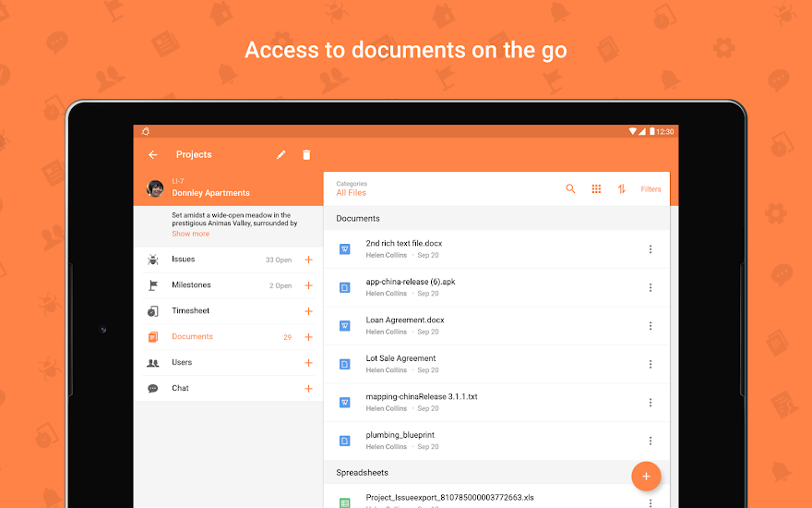Open the Project_Issueexport xls spreadsheet
The image size is (812, 508).
[x=496, y=497]
